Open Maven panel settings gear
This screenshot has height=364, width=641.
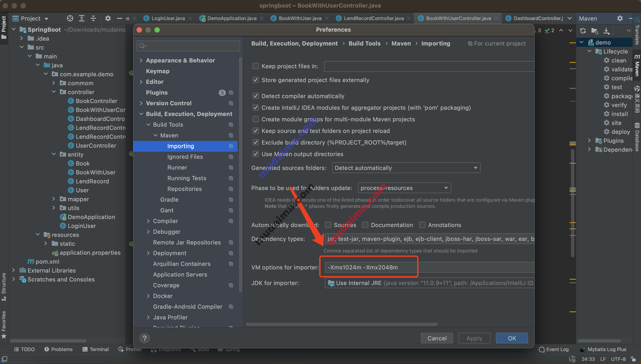[x=620, y=18]
